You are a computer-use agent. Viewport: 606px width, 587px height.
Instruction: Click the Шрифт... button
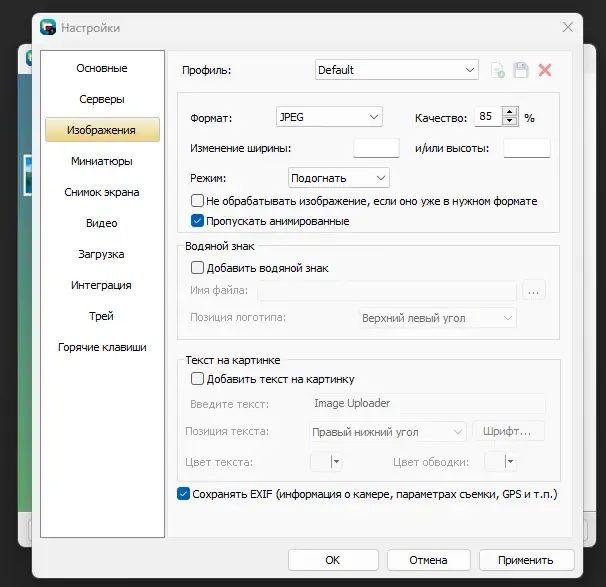(508, 431)
